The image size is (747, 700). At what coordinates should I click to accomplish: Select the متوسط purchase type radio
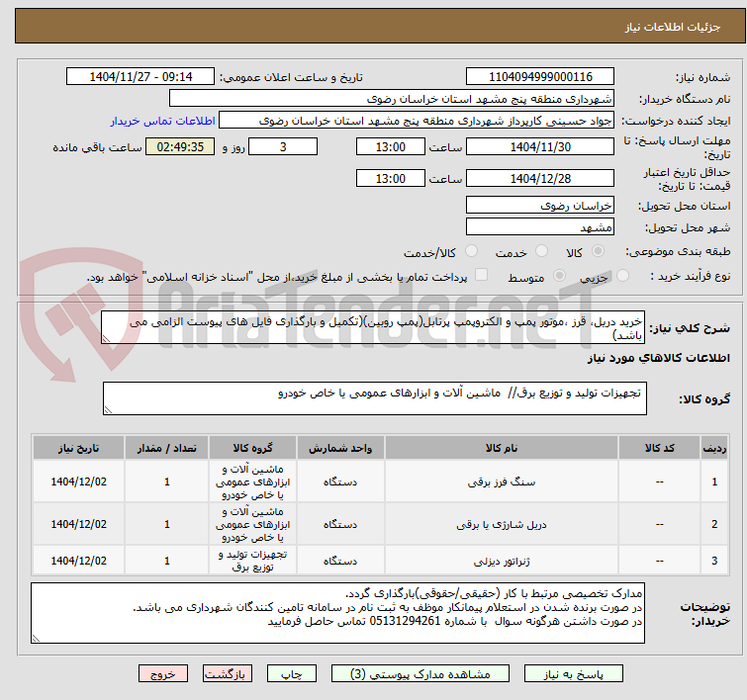(559, 276)
